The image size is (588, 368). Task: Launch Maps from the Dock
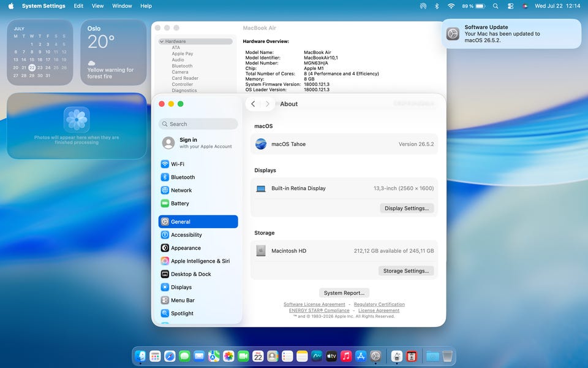pos(214,356)
